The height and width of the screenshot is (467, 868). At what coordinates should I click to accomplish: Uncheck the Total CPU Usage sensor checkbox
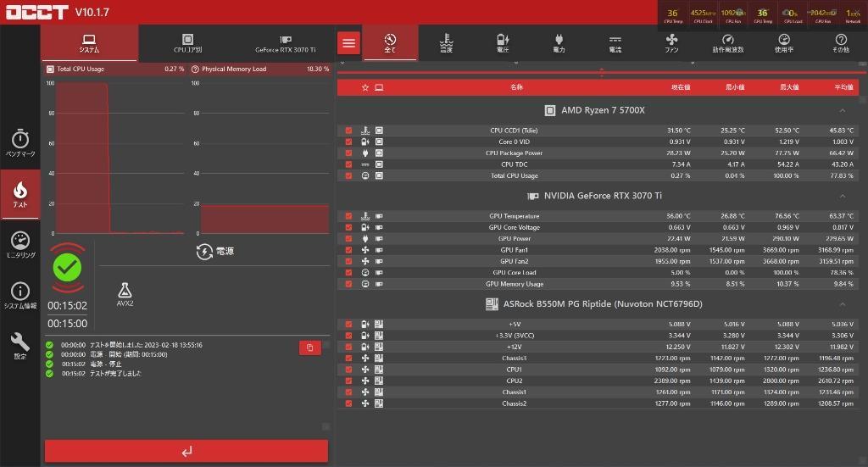(x=348, y=176)
